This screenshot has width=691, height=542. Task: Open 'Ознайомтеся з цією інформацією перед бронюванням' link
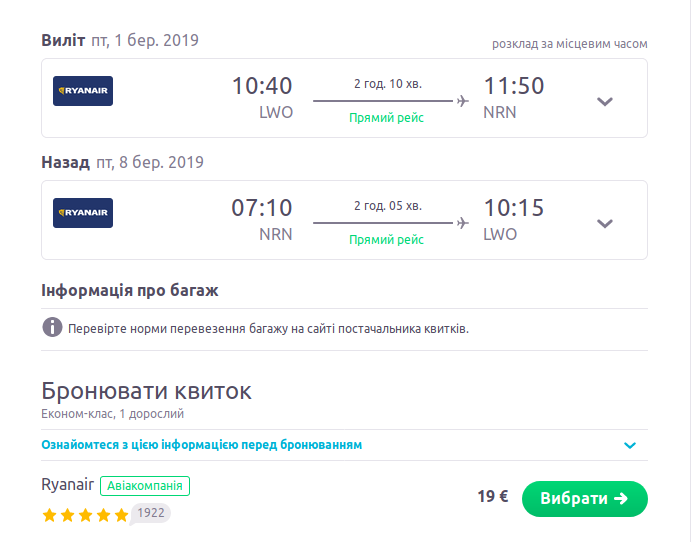pyautogui.click(x=201, y=444)
